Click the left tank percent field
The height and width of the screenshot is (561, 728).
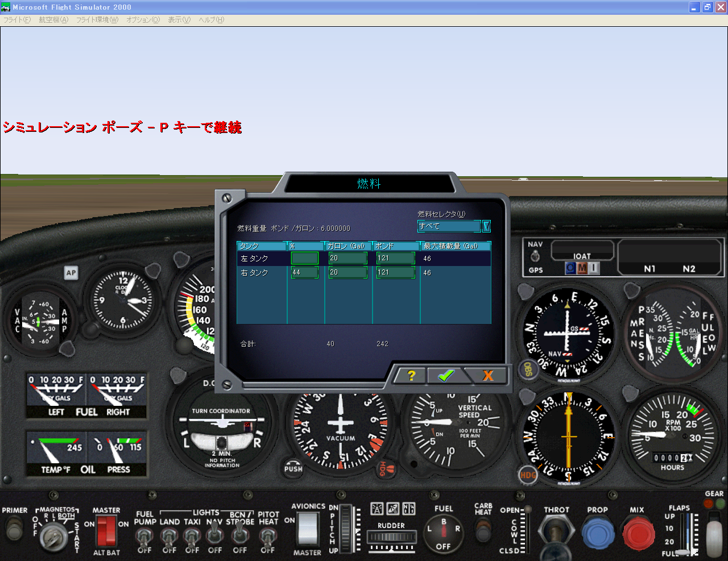(x=305, y=258)
